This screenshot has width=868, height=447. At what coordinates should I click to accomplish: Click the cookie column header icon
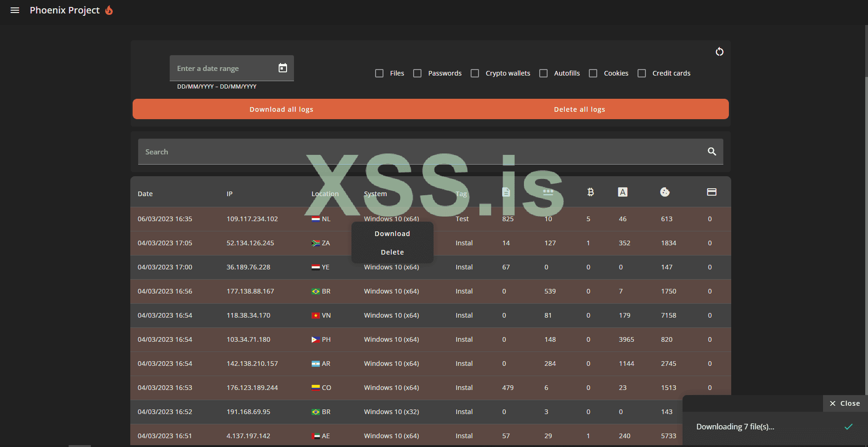pos(665,192)
